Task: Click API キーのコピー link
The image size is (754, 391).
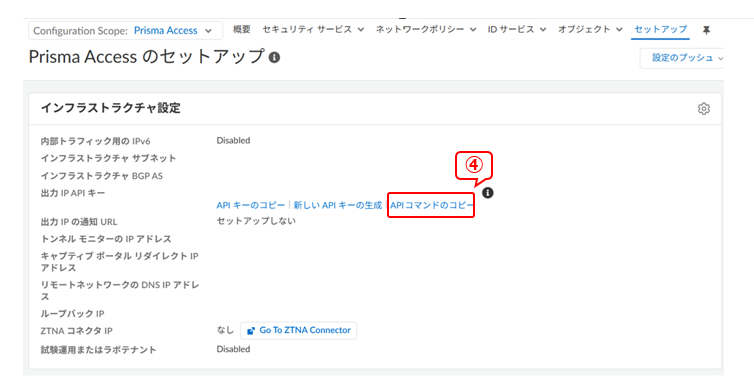Action: pos(251,205)
